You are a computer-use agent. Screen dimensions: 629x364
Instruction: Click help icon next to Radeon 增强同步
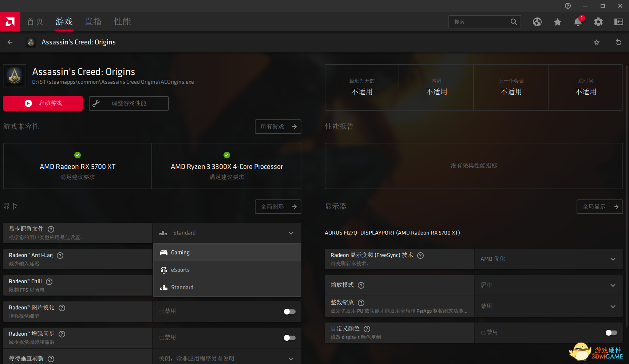pos(62,334)
